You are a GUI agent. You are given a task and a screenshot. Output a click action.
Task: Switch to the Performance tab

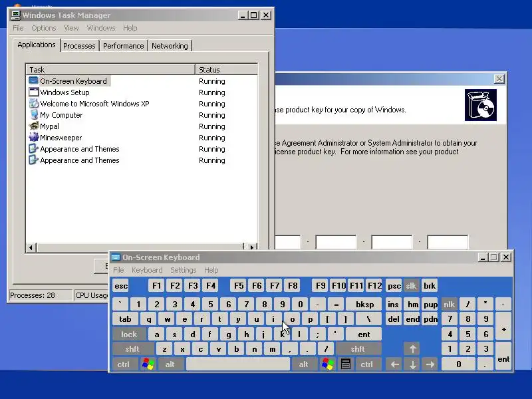tap(124, 46)
